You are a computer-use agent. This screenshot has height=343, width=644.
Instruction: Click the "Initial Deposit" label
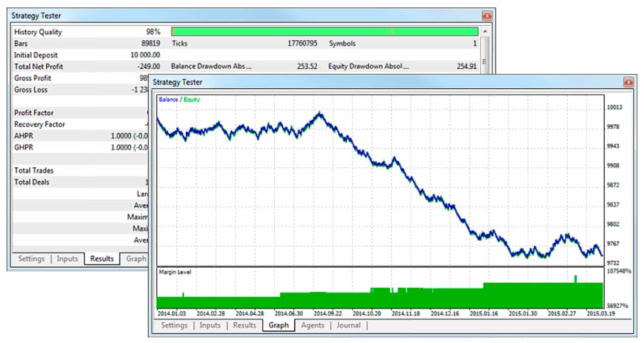tap(36, 55)
